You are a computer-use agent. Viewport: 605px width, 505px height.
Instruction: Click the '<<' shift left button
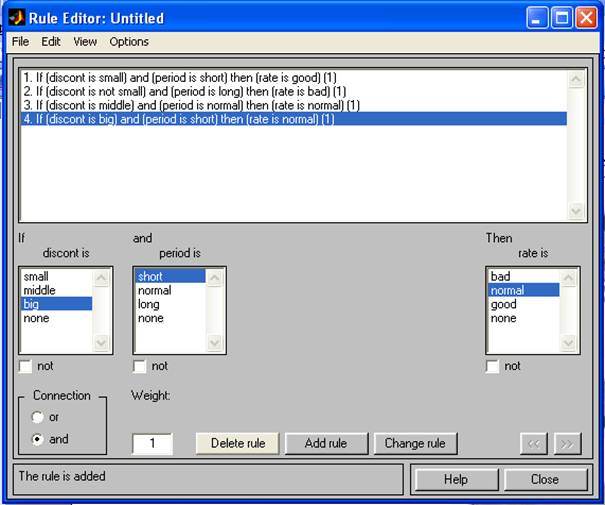[534, 444]
